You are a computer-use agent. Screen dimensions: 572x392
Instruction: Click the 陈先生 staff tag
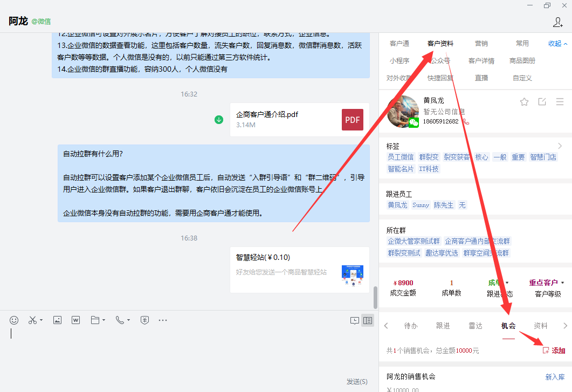444,205
